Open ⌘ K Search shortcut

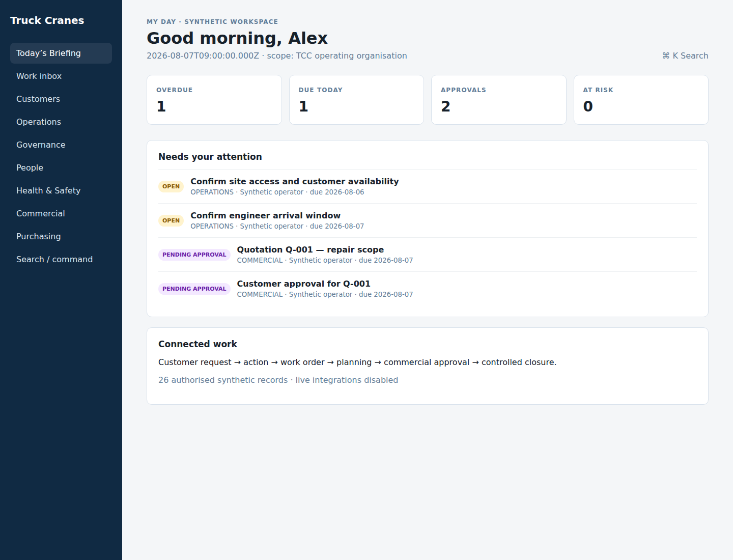coord(685,55)
